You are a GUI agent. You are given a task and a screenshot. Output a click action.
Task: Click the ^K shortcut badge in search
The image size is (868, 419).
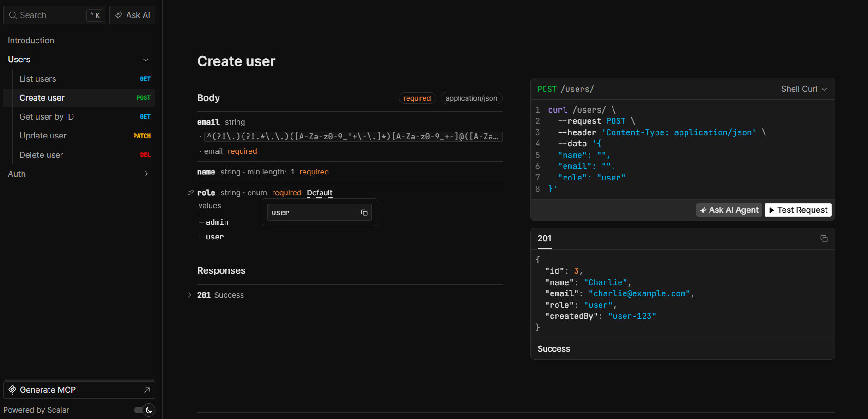coord(95,15)
